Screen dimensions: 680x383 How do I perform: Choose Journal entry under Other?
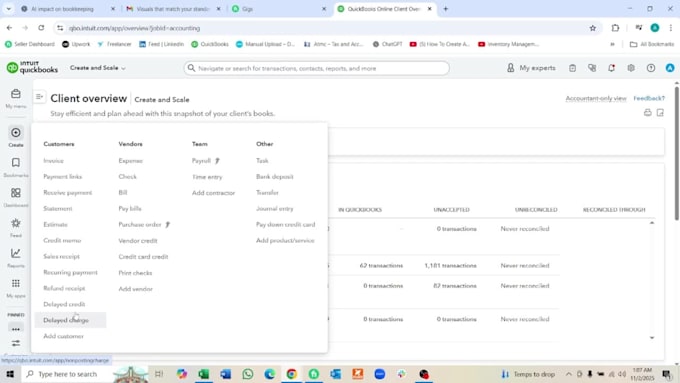[275, 209]
